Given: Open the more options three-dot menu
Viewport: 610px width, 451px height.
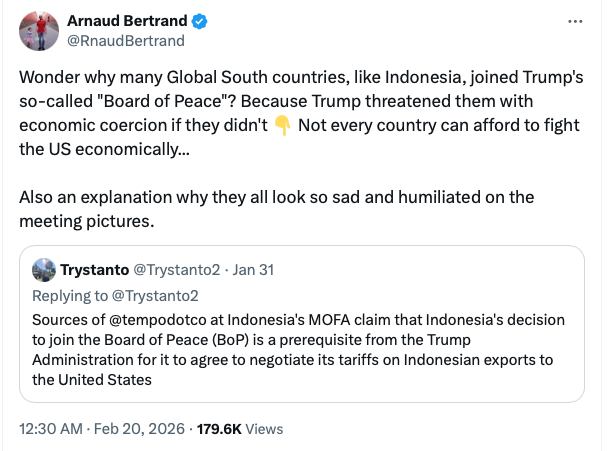Looking at the screenshot, I should (573, 21).
